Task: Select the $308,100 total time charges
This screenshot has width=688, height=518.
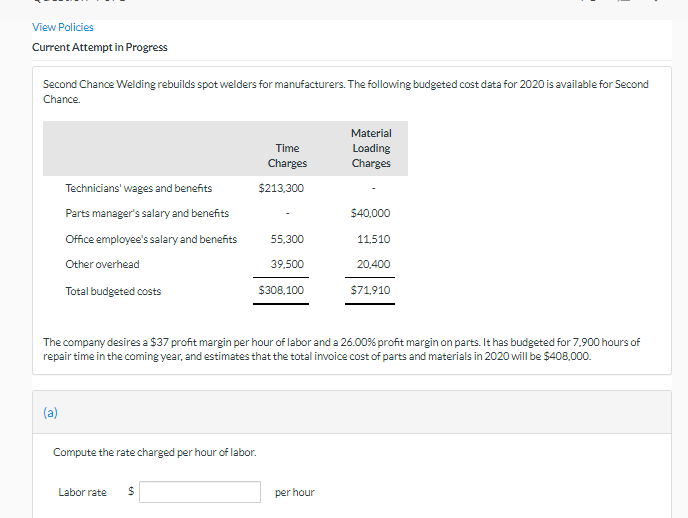Action: (281, 290)
